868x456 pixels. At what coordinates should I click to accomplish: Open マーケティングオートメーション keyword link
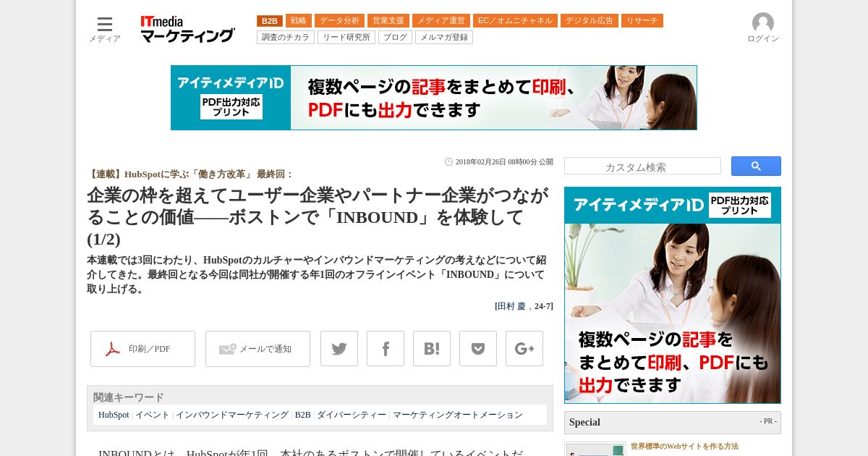458,415
